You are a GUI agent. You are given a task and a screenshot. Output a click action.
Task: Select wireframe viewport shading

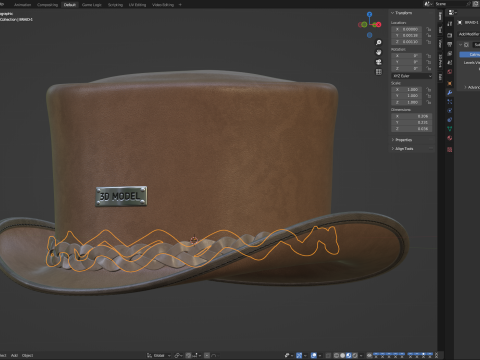(337, 355)
